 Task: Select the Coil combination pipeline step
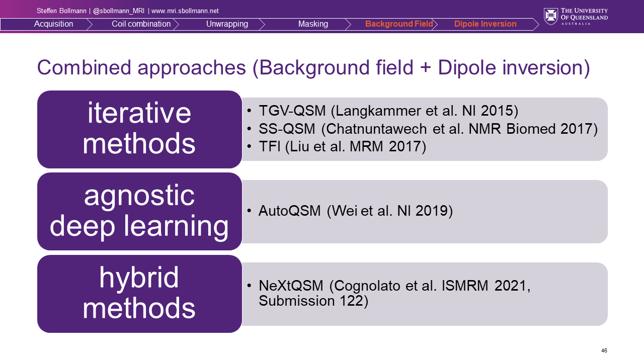coord(141,24)
